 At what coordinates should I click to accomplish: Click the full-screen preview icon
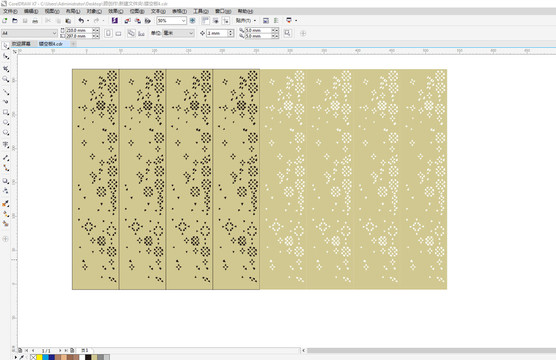tap(192, 21)
